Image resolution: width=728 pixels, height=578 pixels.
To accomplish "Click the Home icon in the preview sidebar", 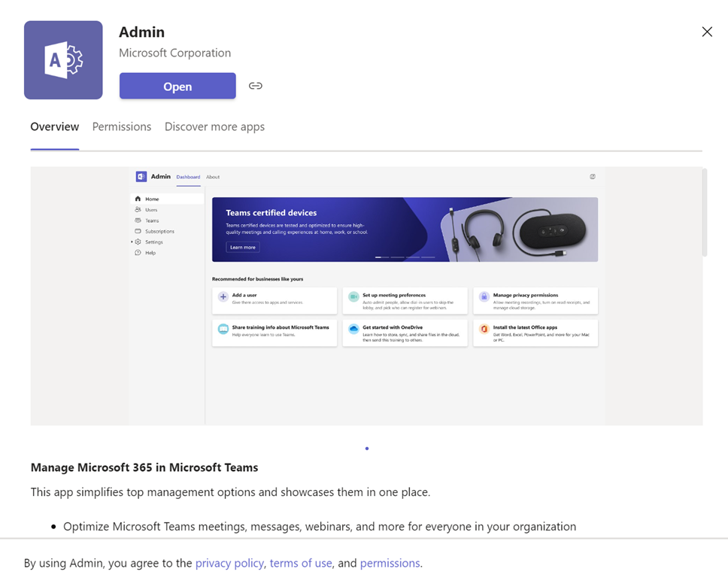I will [x=138, y=199].
